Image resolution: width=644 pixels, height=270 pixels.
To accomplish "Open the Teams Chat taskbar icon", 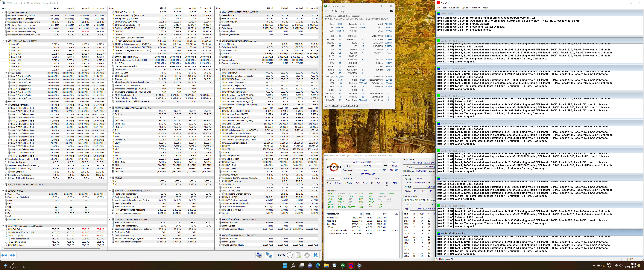I will tap(310, 265).
